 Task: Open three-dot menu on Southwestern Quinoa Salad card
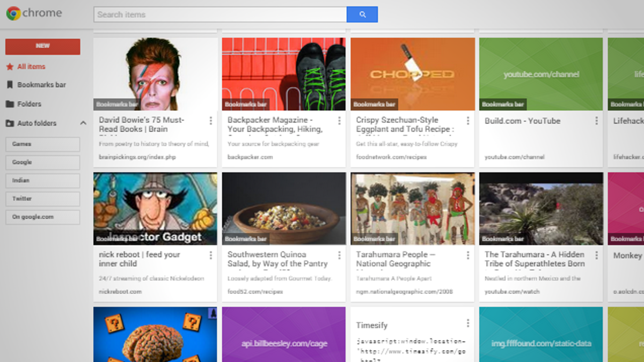pos(339,255)
